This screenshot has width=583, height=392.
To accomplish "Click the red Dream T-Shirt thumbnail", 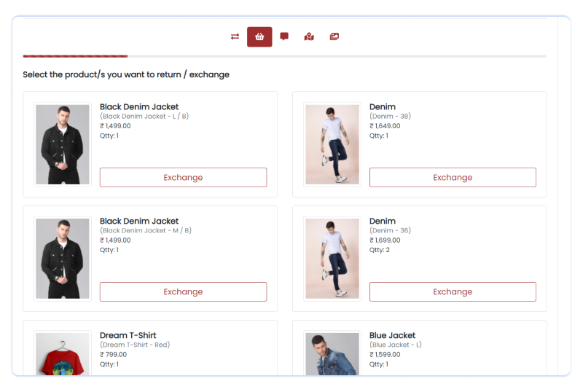I will pos(63,354).
